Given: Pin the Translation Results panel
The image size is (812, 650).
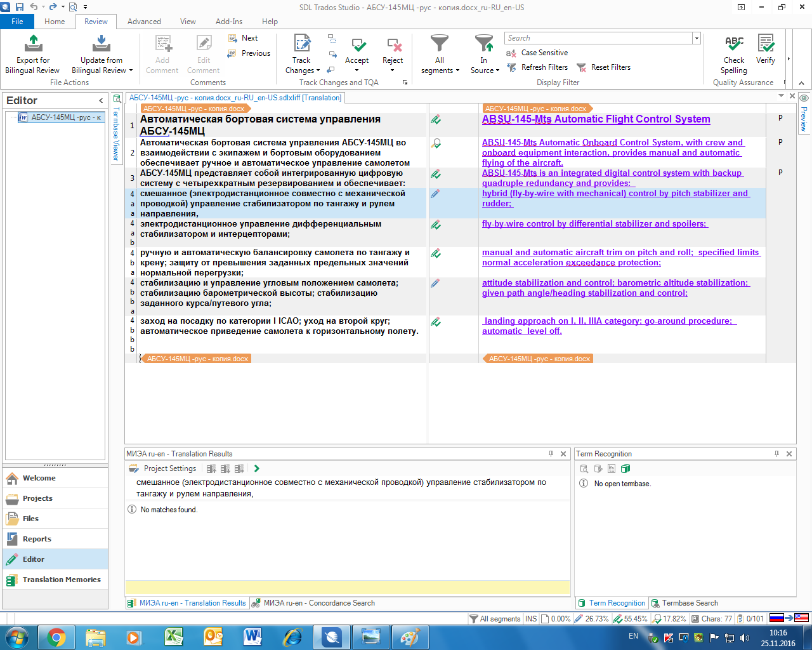Looking at the screenshot, I should [x=551, y=454].
